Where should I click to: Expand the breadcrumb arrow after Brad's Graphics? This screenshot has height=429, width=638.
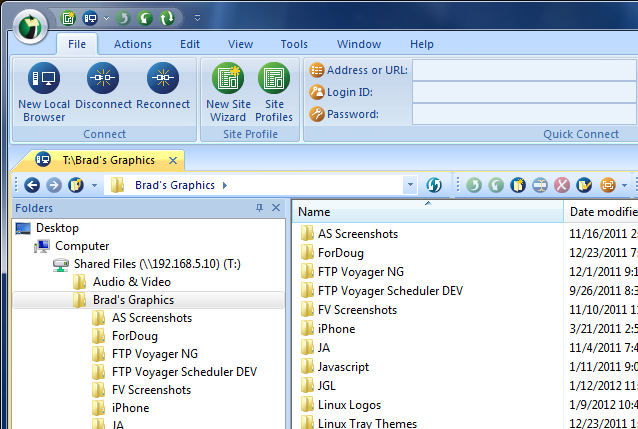pos(225,185)
